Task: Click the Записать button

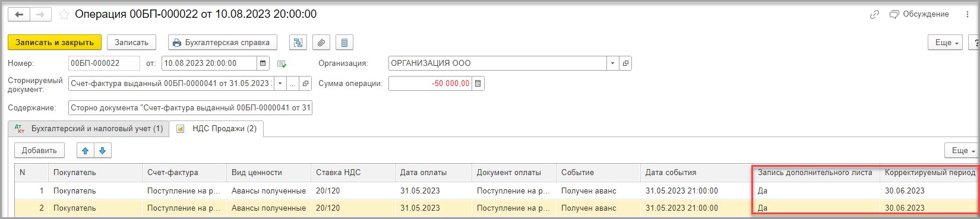Action: coord(131,43)
